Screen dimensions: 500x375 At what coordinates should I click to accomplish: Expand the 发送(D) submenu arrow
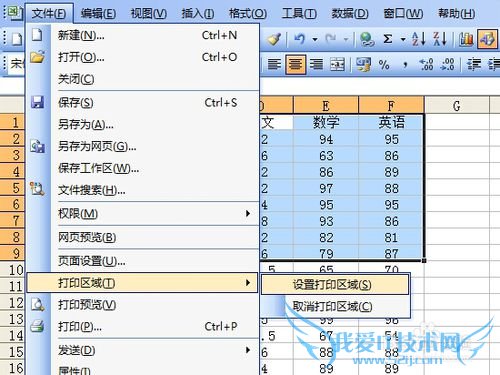click(248, 350)
